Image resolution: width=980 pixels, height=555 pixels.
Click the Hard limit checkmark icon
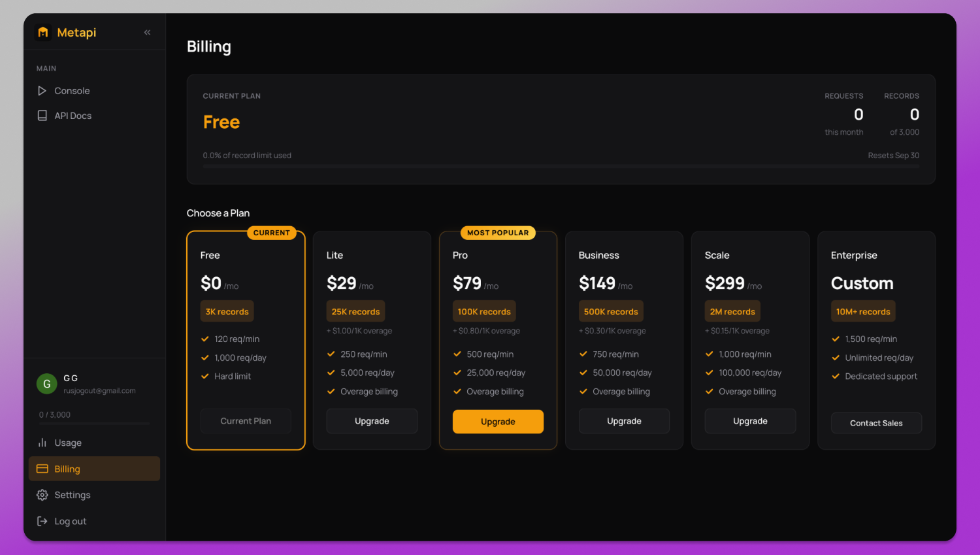[x=205, y=376]
